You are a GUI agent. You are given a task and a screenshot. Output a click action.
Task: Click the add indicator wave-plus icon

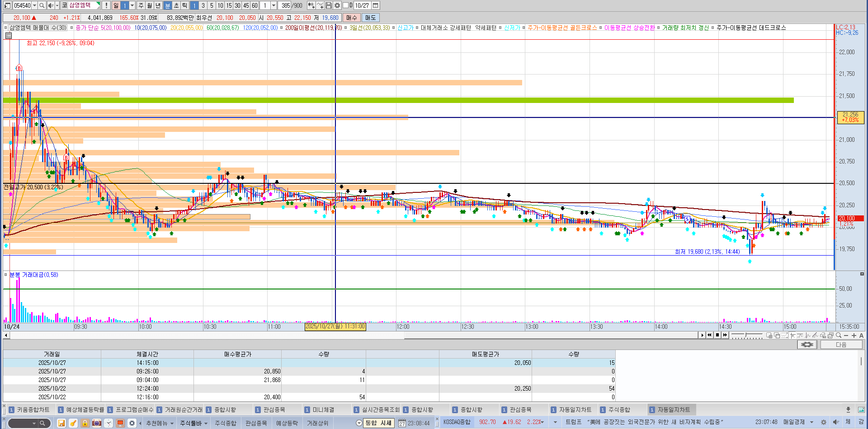320,5
